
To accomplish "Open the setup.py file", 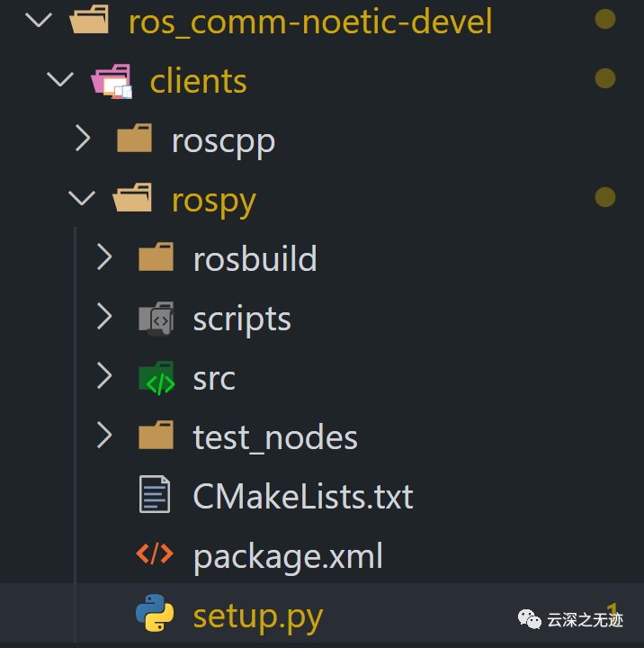I will tap(258, 616).
